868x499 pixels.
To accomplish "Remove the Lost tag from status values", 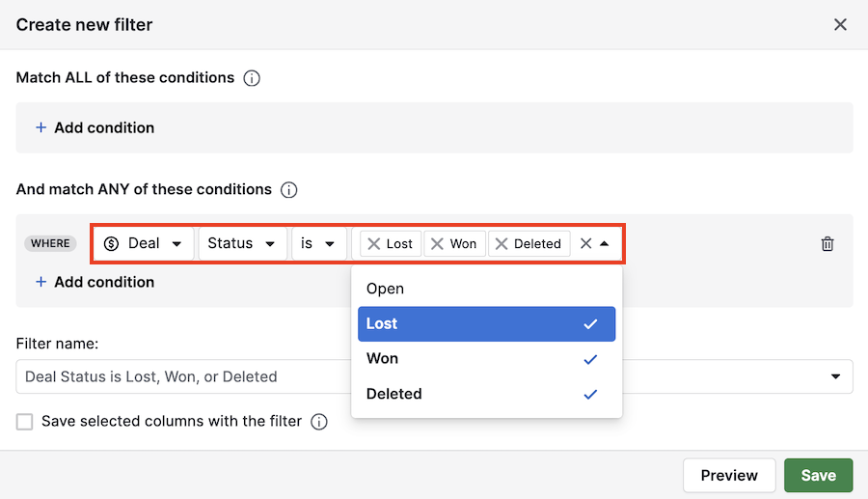I will tap(374, 244).
